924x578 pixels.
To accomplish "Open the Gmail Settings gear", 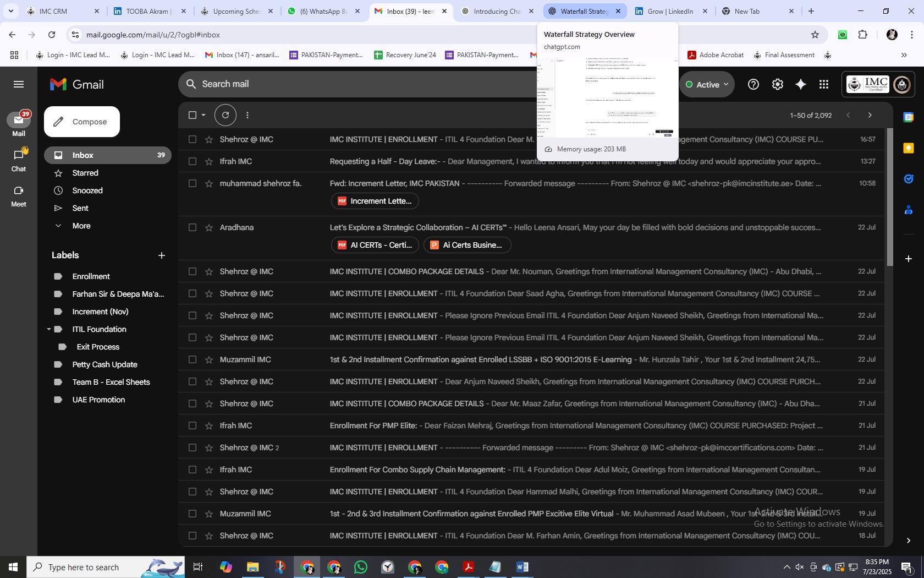I will pyautogui.click(x=777, y=84).
